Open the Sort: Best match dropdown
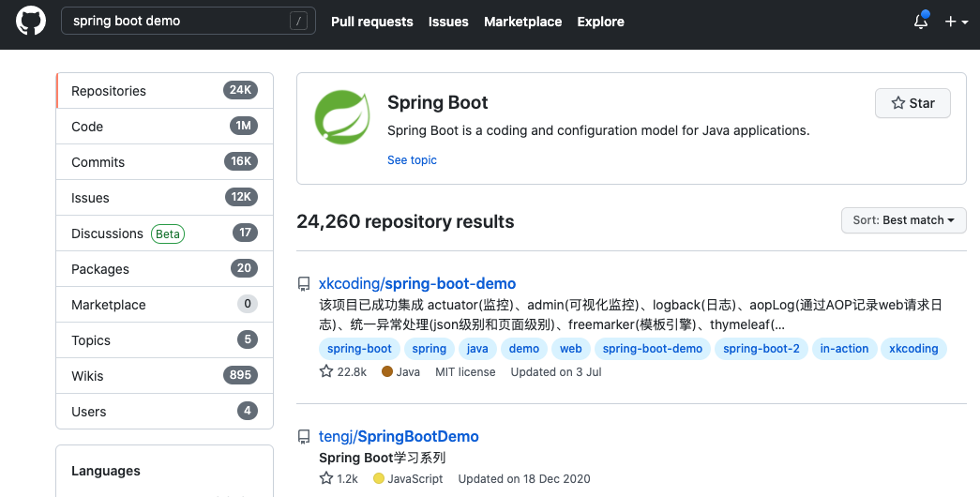 pyautogui.click(x=904, y=220)
